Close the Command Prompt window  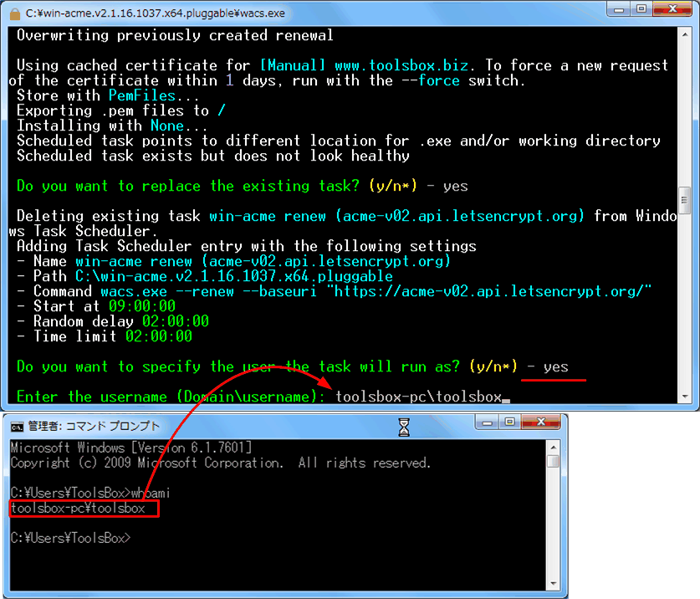[540, 422]
